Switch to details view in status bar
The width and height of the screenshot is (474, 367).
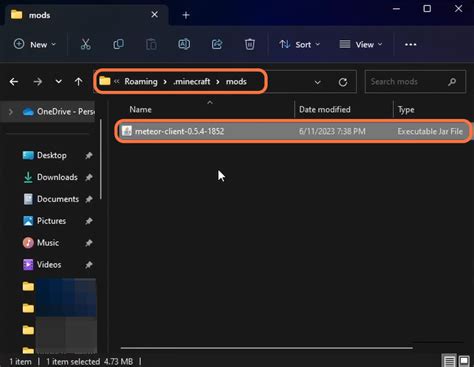coord(449,361)
